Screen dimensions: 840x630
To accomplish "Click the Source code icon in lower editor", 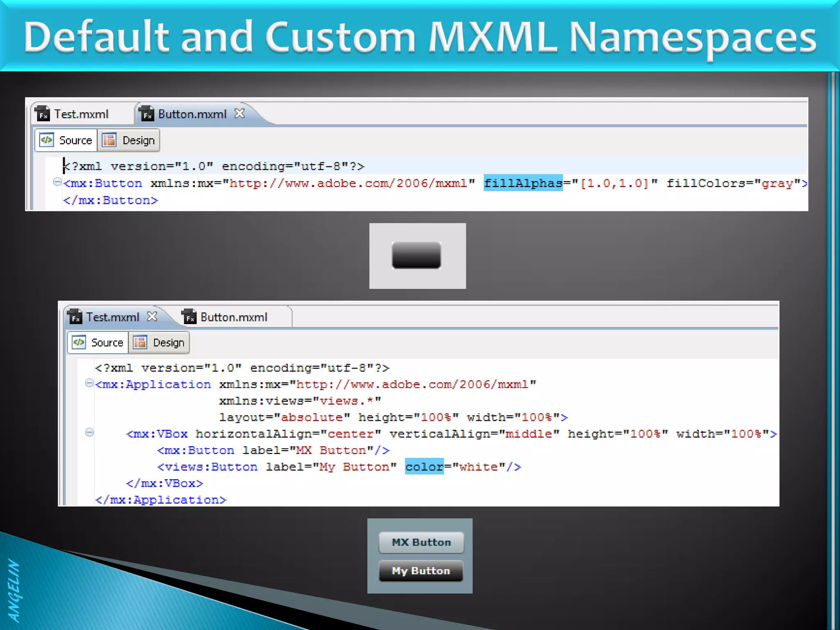I will click(x=78, y=342).
